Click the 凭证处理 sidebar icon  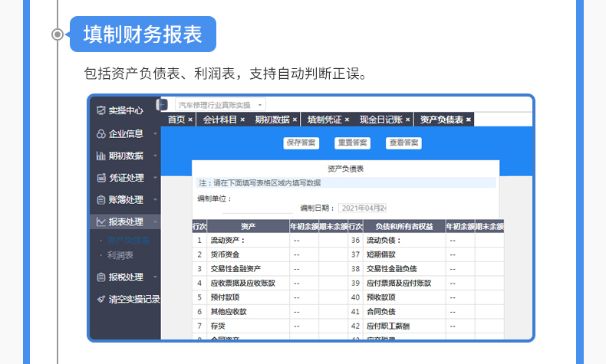coord(100,178)
